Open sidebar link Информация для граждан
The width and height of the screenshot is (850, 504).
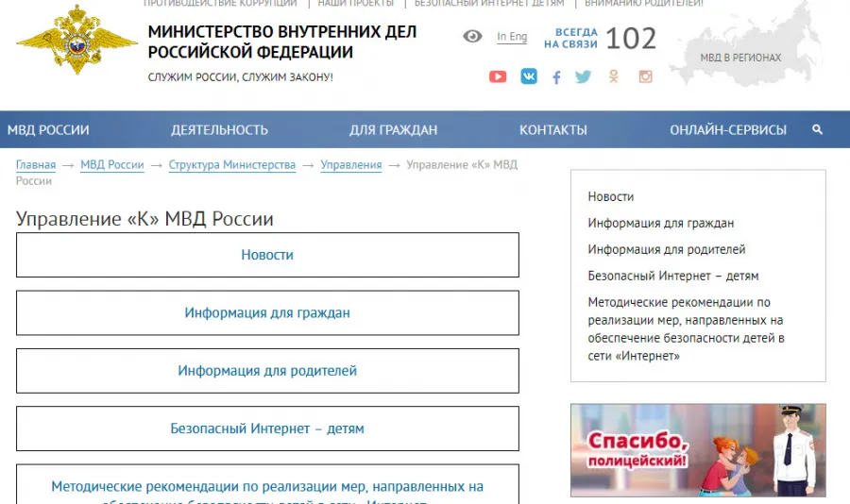pos(661,224)
